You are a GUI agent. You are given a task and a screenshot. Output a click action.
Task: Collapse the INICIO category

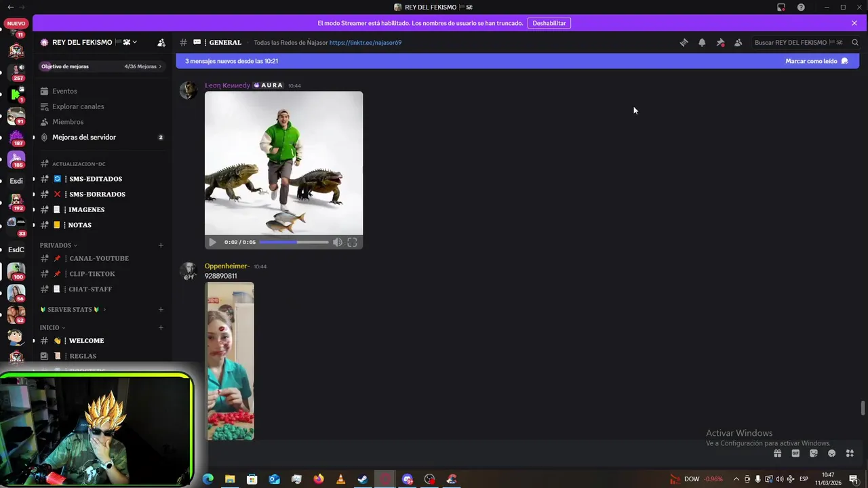click(x=52, y=327)
